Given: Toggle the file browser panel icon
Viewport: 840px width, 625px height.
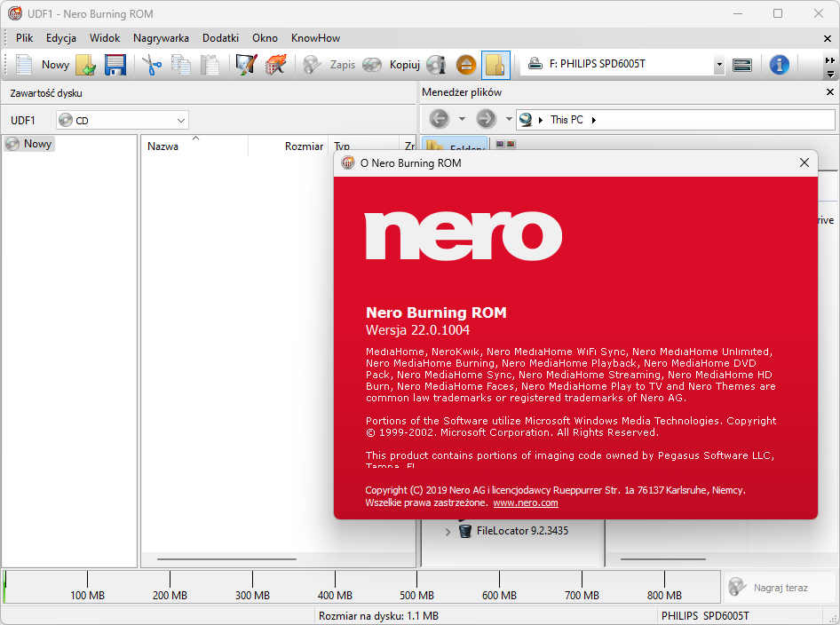Looking at the screenshot, I should pos(495,65).
